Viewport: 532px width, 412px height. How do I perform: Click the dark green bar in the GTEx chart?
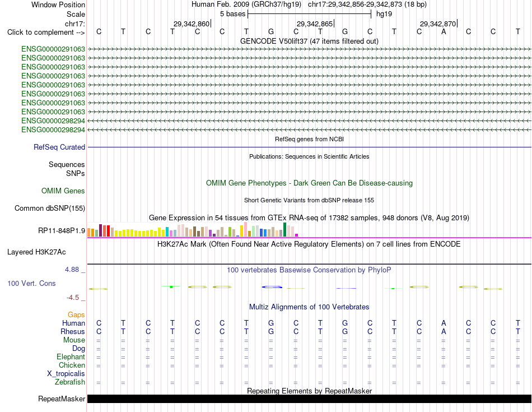pos(284,230)
